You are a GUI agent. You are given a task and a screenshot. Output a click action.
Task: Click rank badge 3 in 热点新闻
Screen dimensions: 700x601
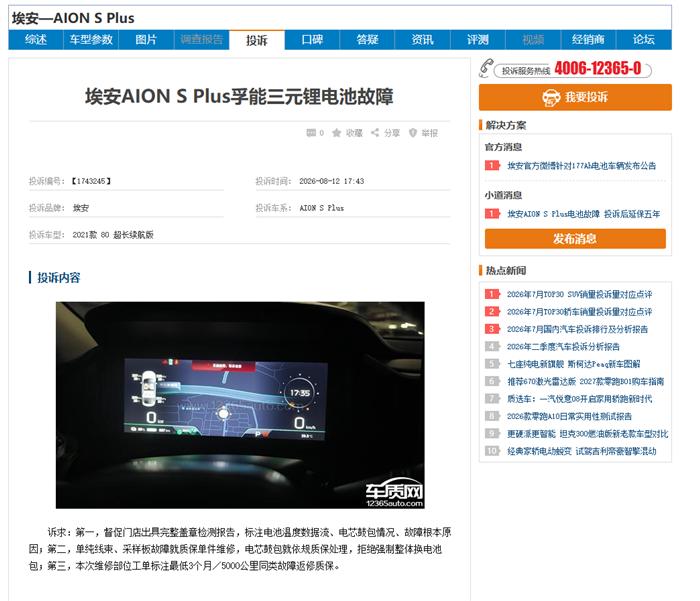click(x=492, y=329)
